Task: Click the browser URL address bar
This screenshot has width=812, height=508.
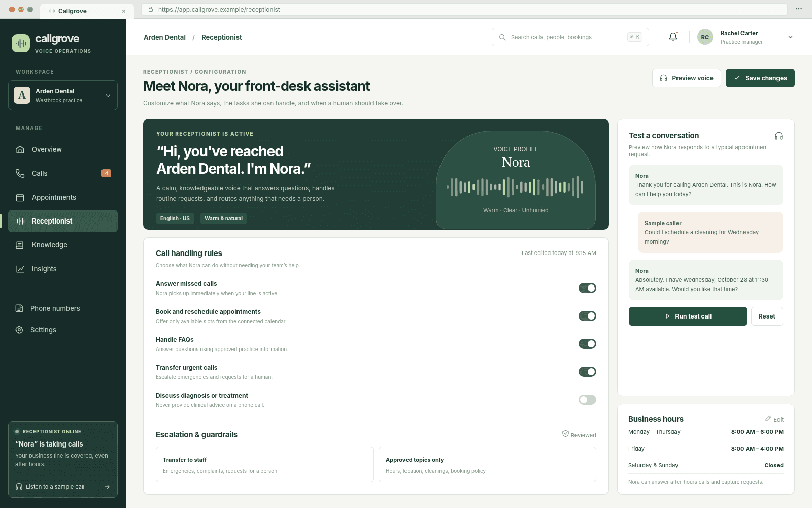Action: pyautogui.click(x=464, y=9)
